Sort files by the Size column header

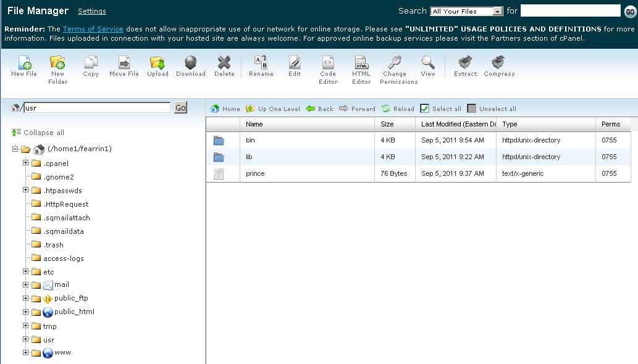pos(387,124)
